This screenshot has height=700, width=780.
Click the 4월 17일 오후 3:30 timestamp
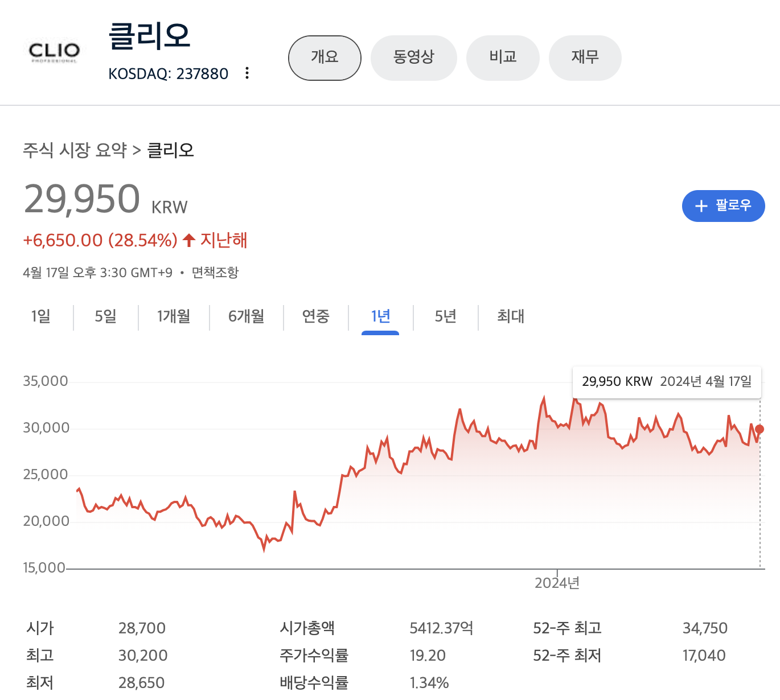(97, 273)
